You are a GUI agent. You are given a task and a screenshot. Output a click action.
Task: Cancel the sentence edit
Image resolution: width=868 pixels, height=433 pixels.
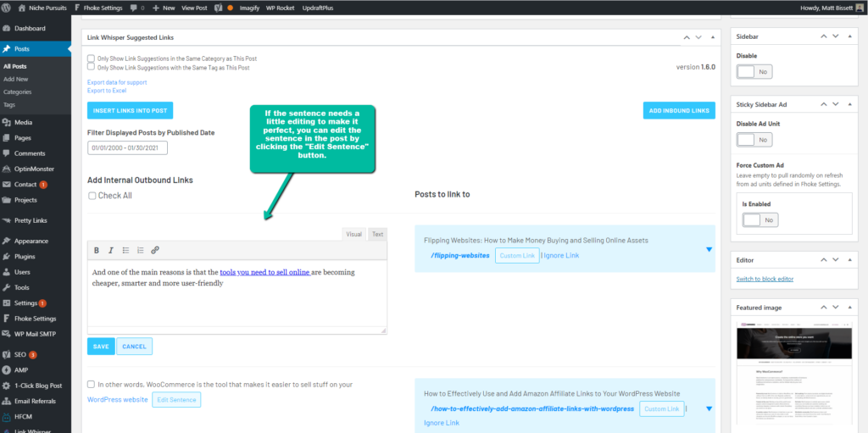(135, 347)
